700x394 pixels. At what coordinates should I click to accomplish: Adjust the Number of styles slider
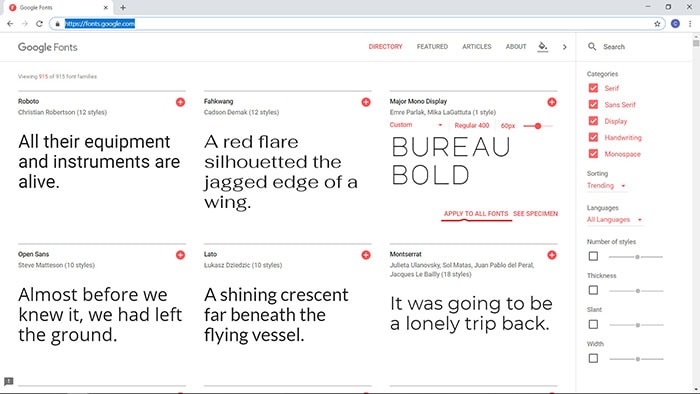coord(636,257)
